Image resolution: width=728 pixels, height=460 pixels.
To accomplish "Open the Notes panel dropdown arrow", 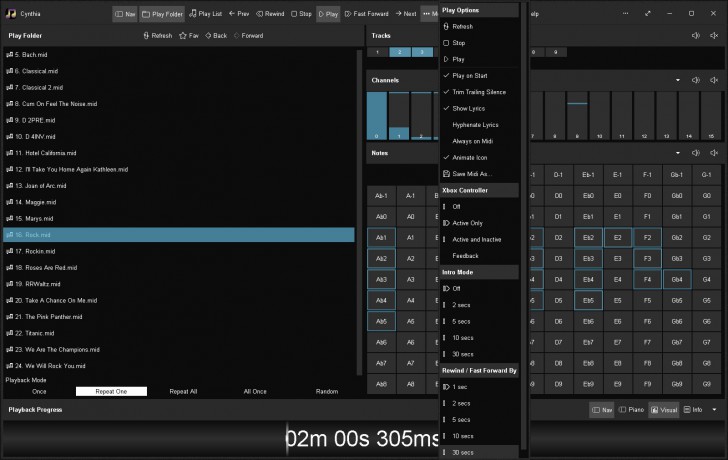I will tap(677, 153).
